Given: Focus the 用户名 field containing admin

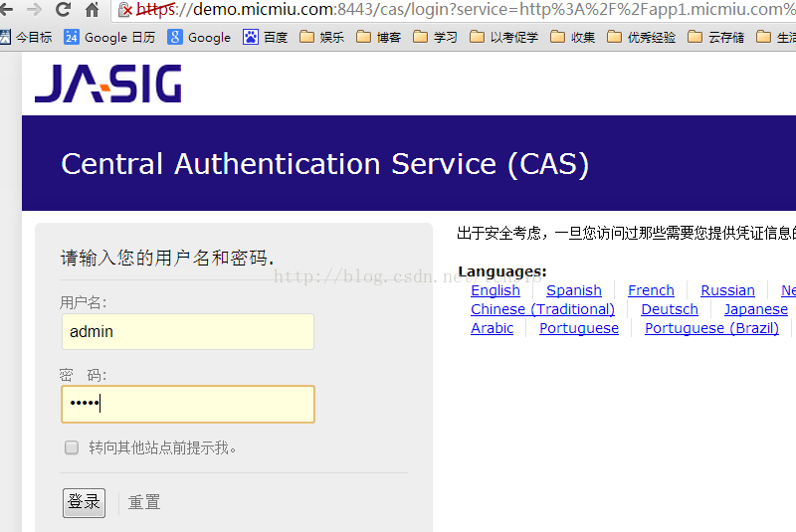Looking at the screenshot, I should [x=188, y=332].
